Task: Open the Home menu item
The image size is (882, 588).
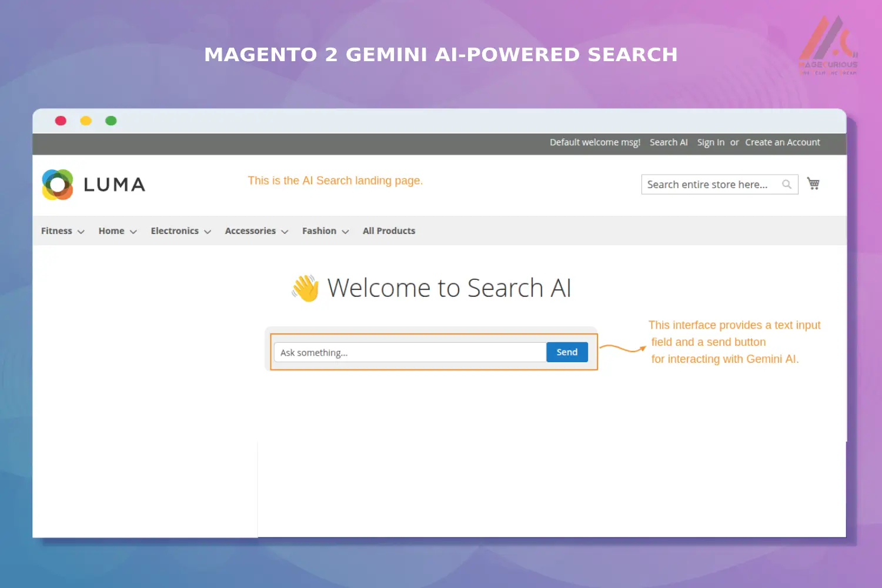Action: tap(111, 230)
